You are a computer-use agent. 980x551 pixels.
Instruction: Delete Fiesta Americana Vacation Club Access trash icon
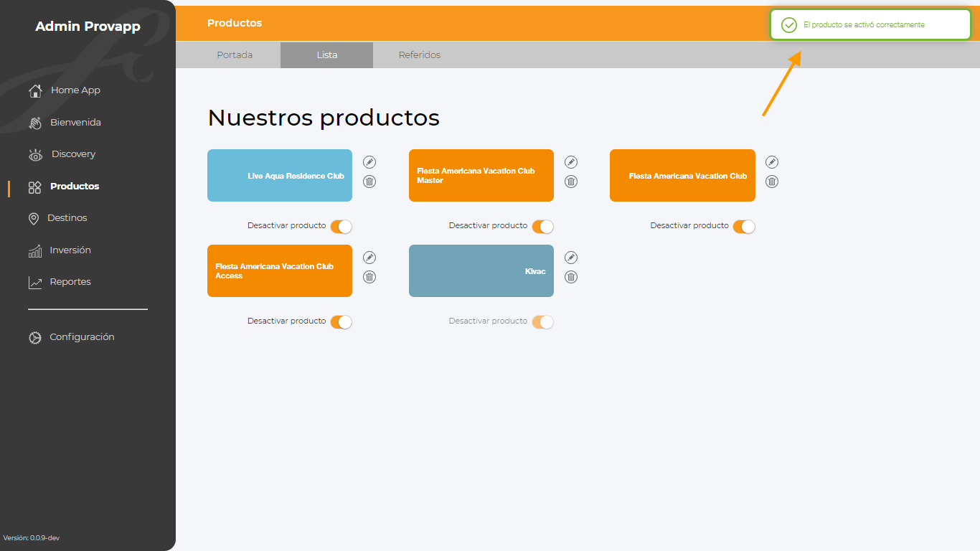(x=369, y=277)
